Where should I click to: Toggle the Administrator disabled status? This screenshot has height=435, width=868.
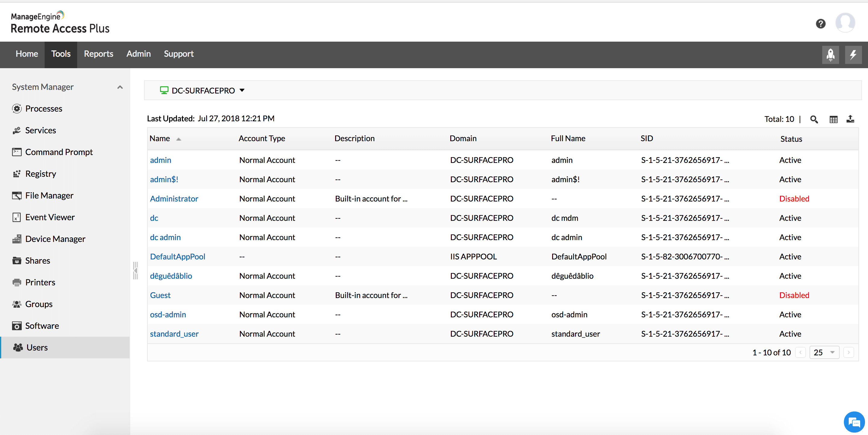pos(794,198)
